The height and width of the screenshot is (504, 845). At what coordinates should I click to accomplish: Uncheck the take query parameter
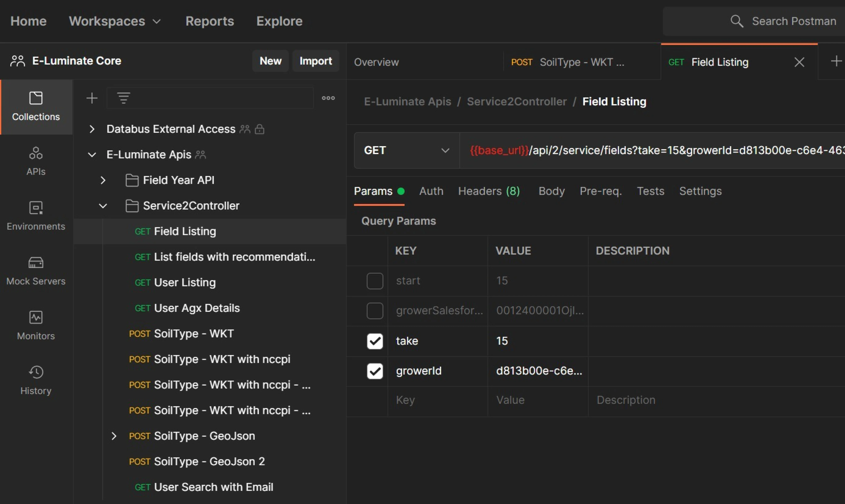point(375,341)
